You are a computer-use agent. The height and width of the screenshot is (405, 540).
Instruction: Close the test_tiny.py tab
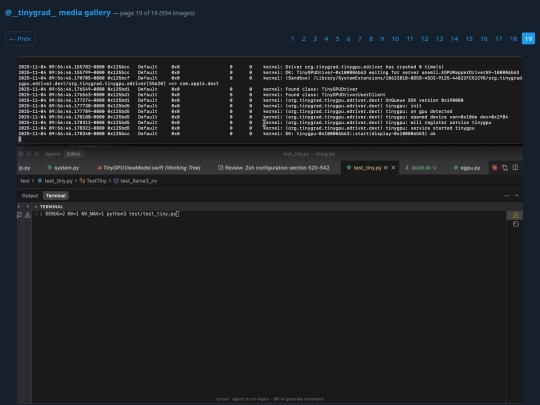[x=393, y=168]
